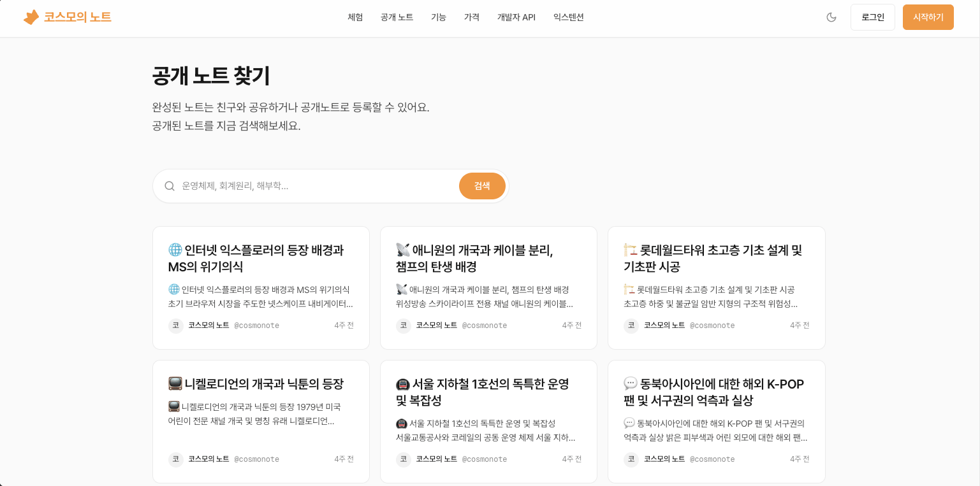Click the magnifier icon in the search bar
Screen dimensions: 980x486
tap(170, 186)
